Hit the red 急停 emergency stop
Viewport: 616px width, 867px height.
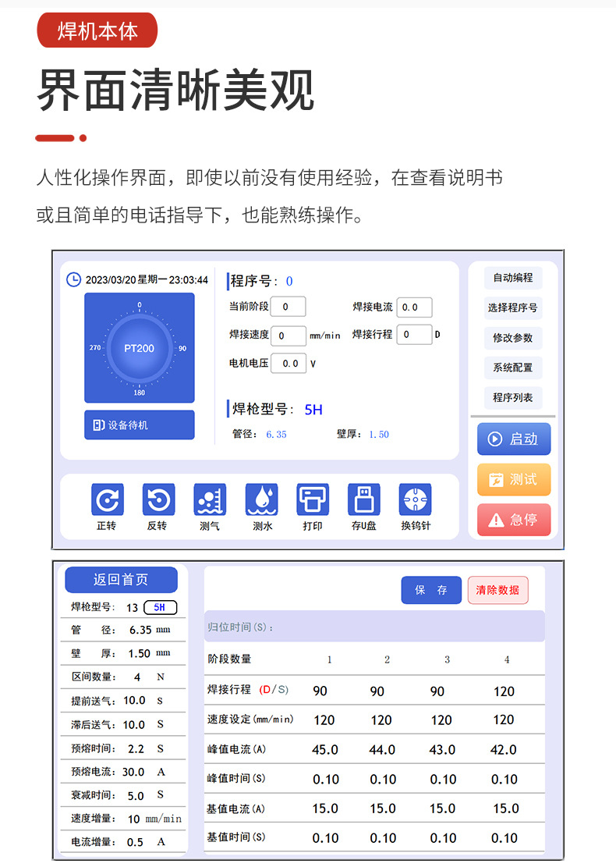point(514,520)
